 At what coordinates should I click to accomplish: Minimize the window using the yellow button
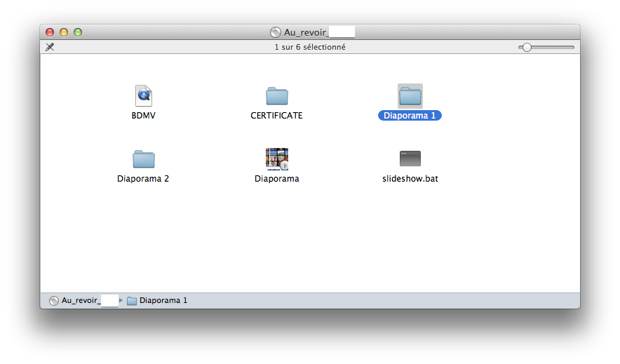64,32
